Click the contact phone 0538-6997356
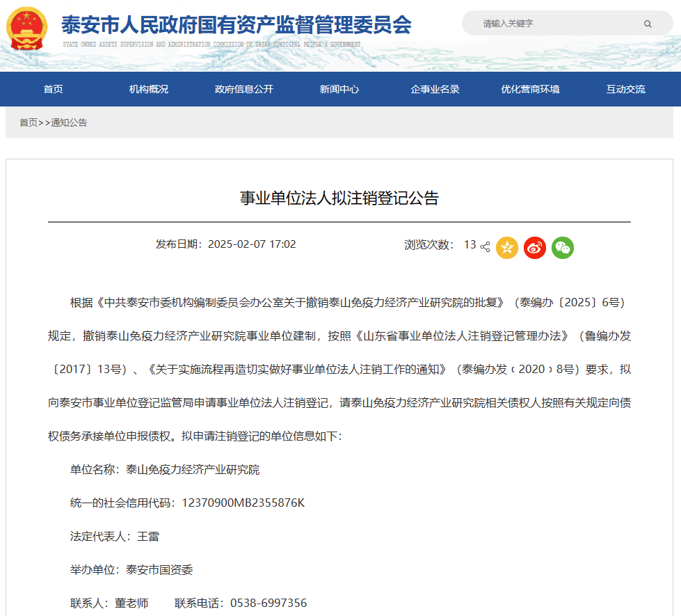Image resolution: width=681 pixels, height=616 pixels. click(269, 603)
